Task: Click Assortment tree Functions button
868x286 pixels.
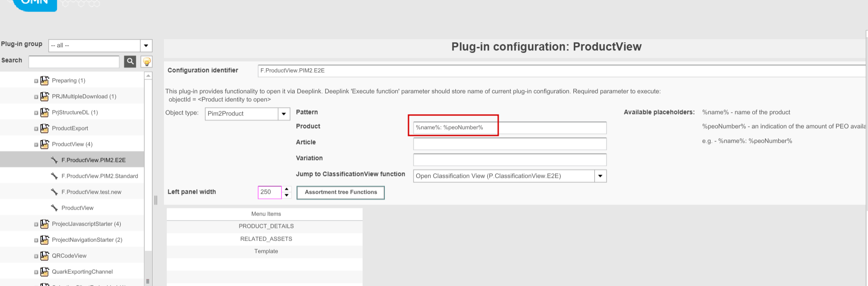Action: [x=341, y=192]
